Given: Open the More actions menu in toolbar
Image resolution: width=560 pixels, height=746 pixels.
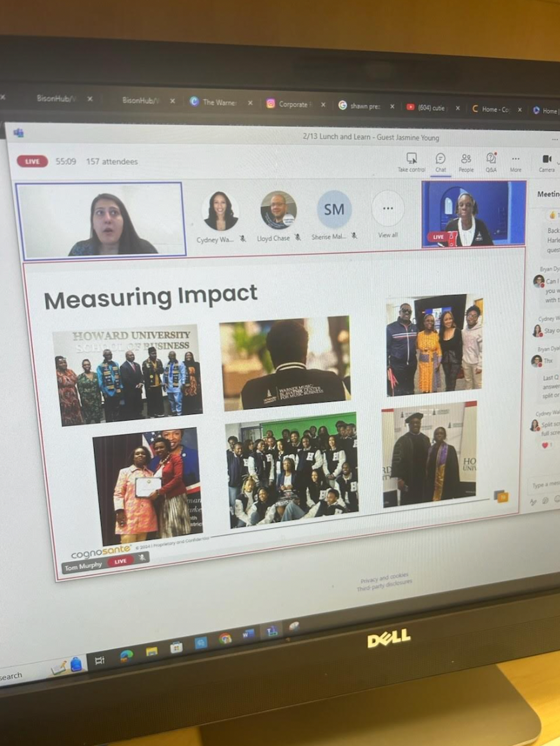Looking at the screenshot, I should 516,163.
